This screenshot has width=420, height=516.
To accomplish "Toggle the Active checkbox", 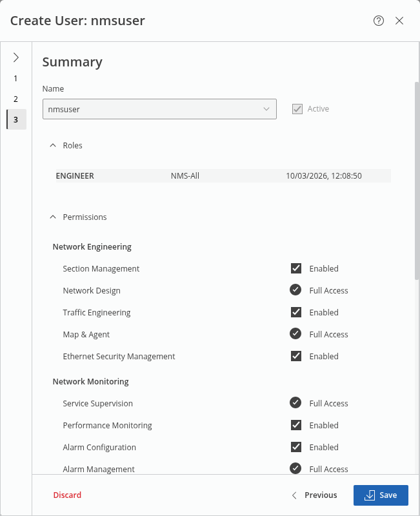I will click(297, 109).
